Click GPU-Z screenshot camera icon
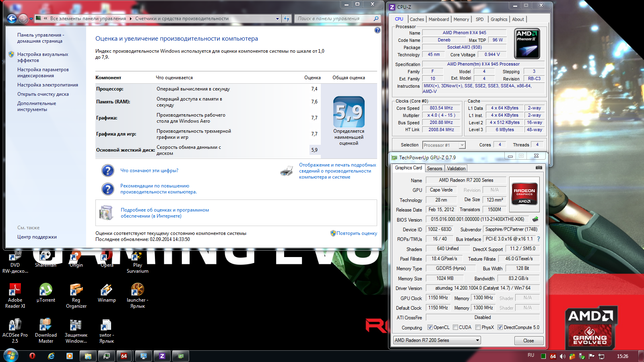 539,168
